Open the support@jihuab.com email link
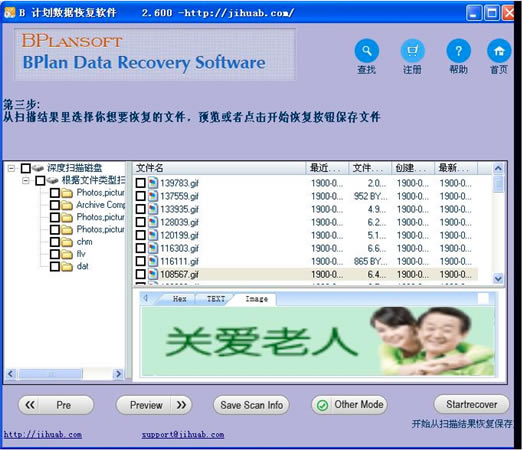The height and width of the screenshot is (450, 523). coord(183,435)
